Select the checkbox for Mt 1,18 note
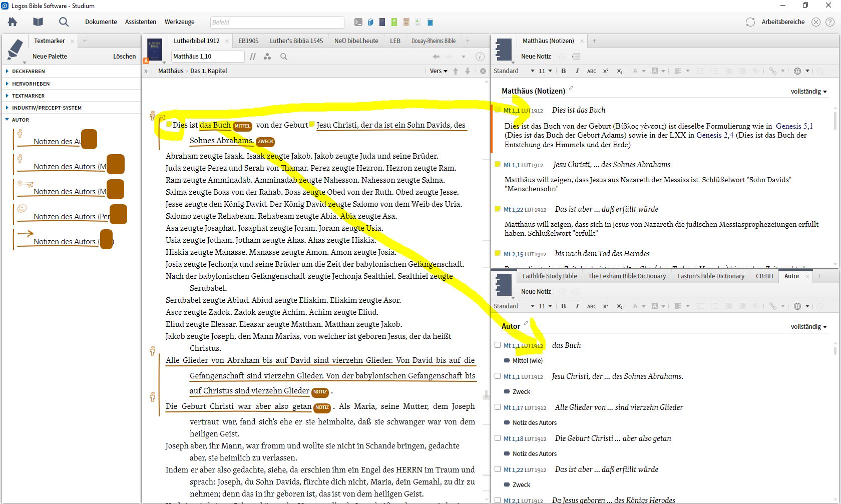 pyautogui.click(x=498, y=438)
